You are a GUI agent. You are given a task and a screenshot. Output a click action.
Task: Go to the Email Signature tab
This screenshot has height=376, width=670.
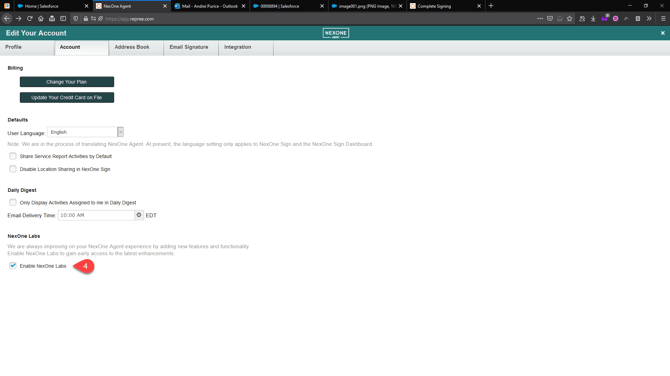point(191,47)
